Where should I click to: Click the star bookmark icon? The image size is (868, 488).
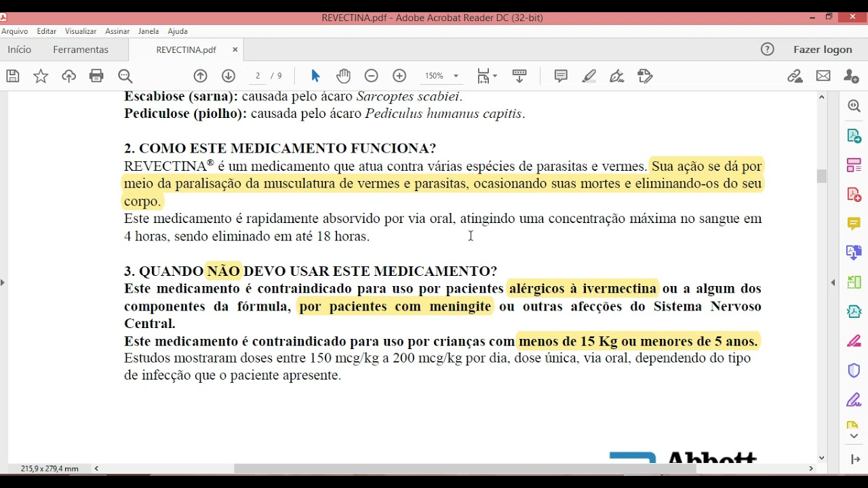(41, 76)
